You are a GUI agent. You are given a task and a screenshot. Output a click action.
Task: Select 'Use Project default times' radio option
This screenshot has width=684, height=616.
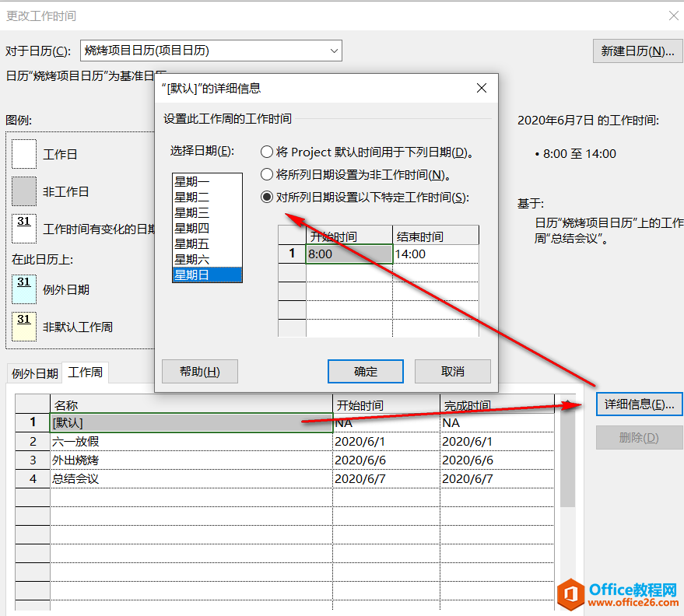(x=267, y=152)
